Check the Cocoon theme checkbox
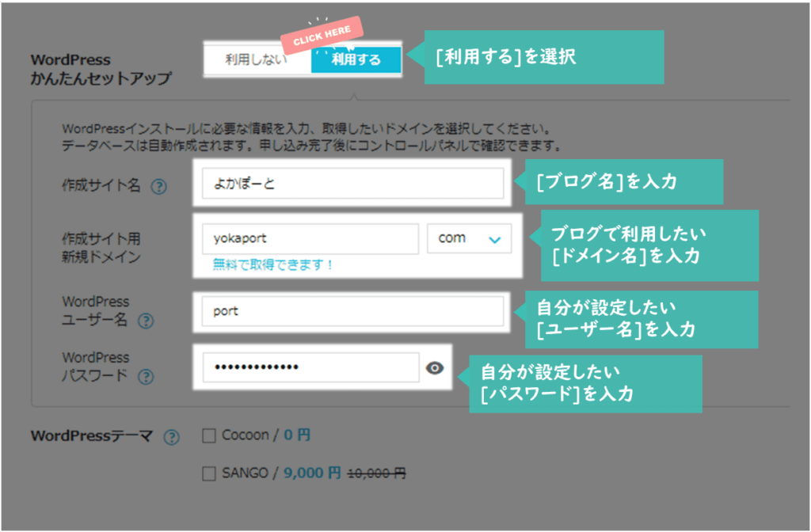The image size is (811, 532). pos(209,436)
